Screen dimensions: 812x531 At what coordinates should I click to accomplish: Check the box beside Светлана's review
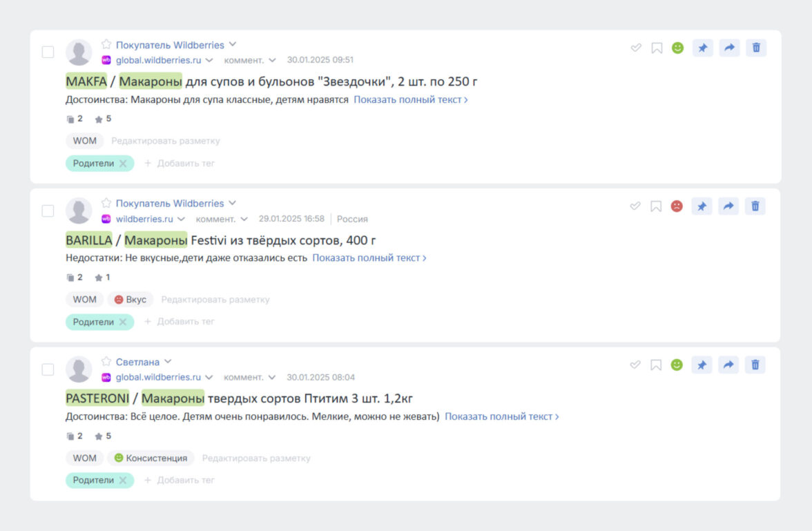click(x=48, y=369)
